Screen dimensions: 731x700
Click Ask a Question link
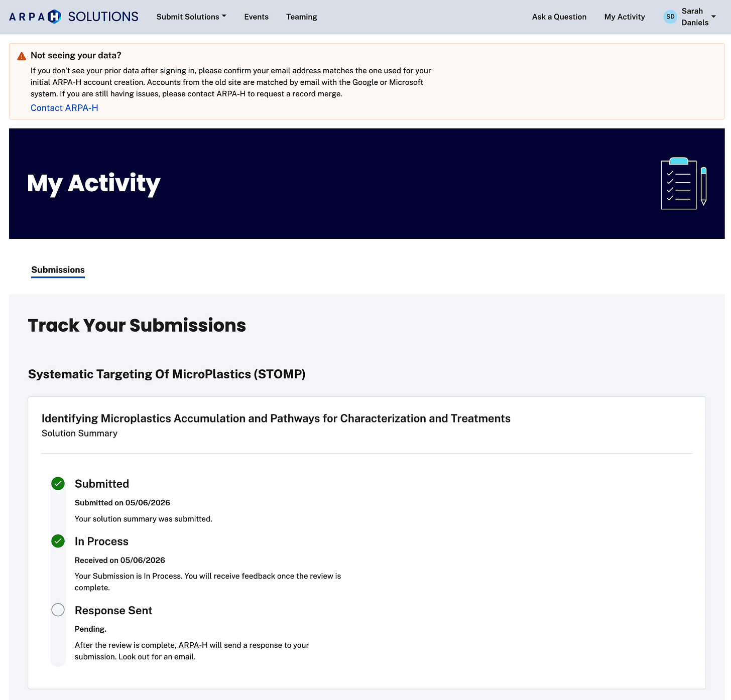pyautogui.click(x=559, y=17)
